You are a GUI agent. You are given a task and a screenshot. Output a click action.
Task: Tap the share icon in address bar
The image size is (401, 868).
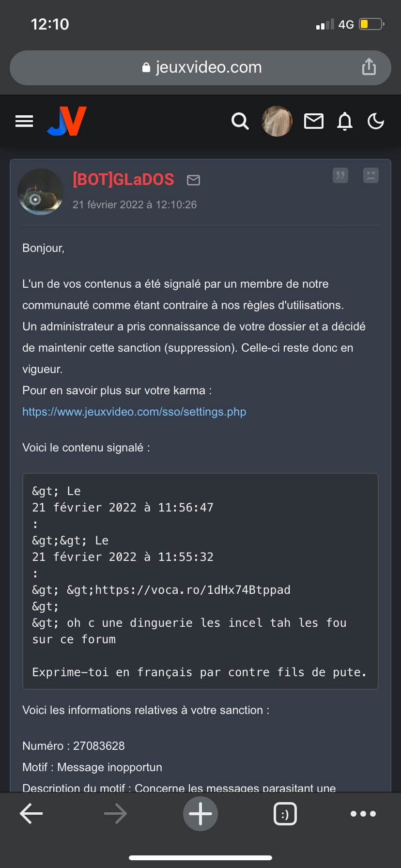369,67
